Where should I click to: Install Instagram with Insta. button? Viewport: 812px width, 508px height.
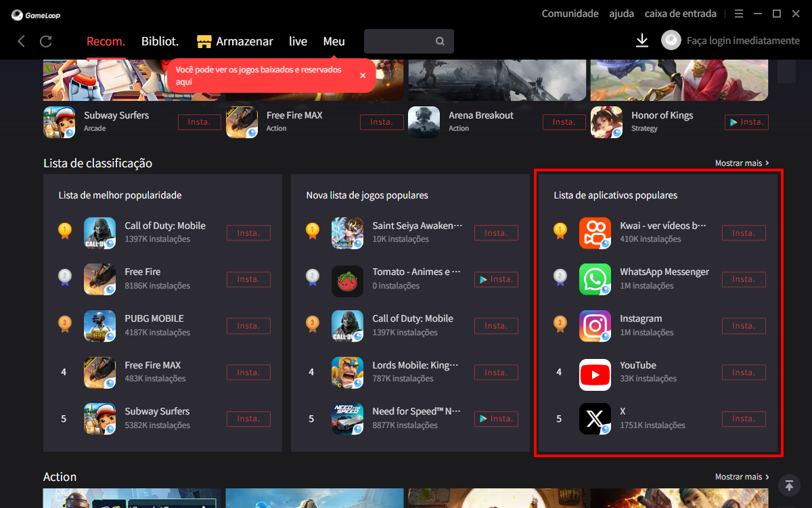(744, 326)
